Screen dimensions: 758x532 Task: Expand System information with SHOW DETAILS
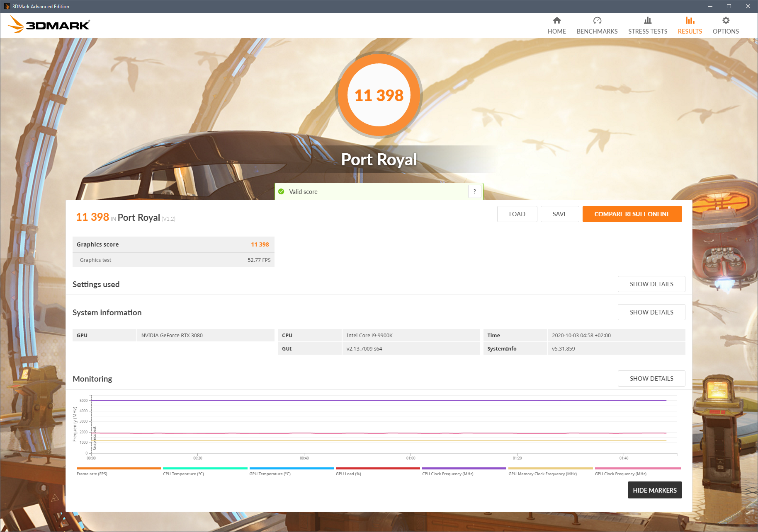[651, 312]
